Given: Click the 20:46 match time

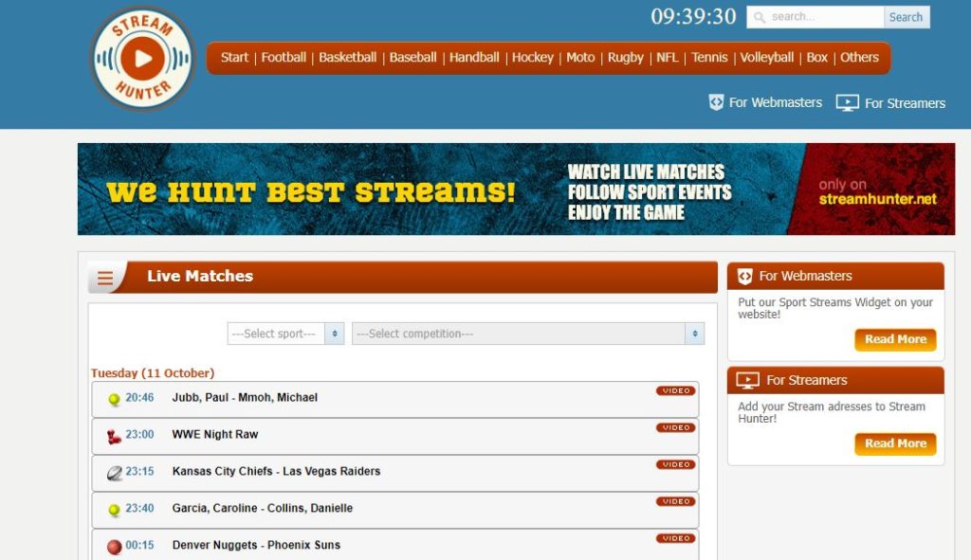Looking at the screenshot, I should coord(139,397).
